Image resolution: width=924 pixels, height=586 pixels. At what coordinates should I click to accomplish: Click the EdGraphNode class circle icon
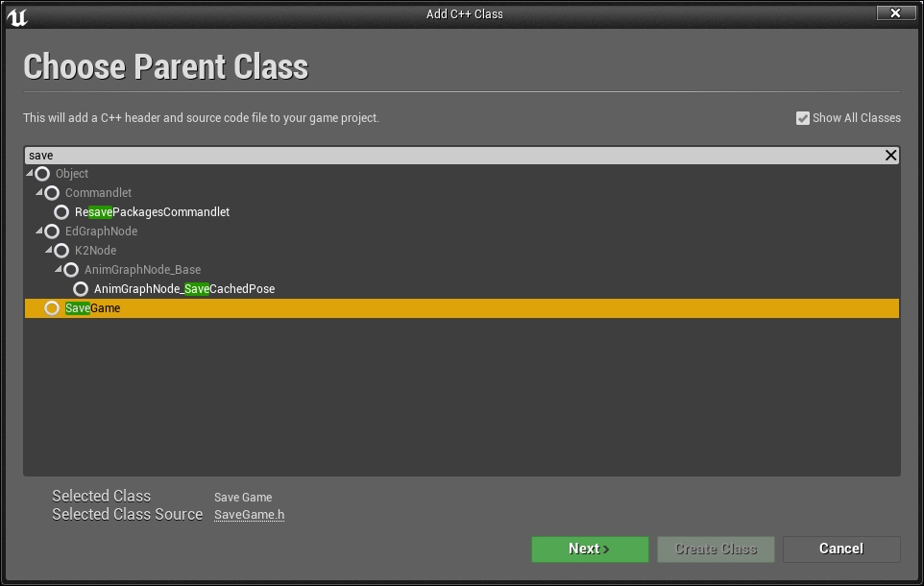click(52, 232)
